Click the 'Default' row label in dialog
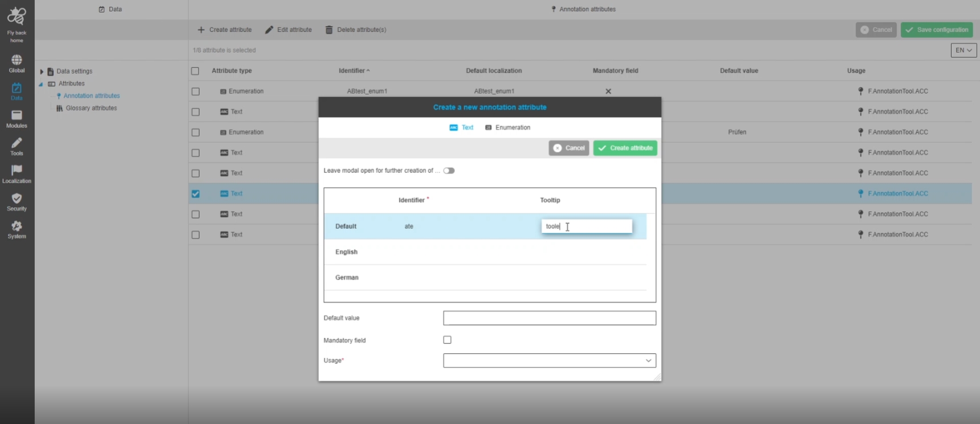This screenshot has height=424, width=980. pyautogui.click(x=346, y=227)
